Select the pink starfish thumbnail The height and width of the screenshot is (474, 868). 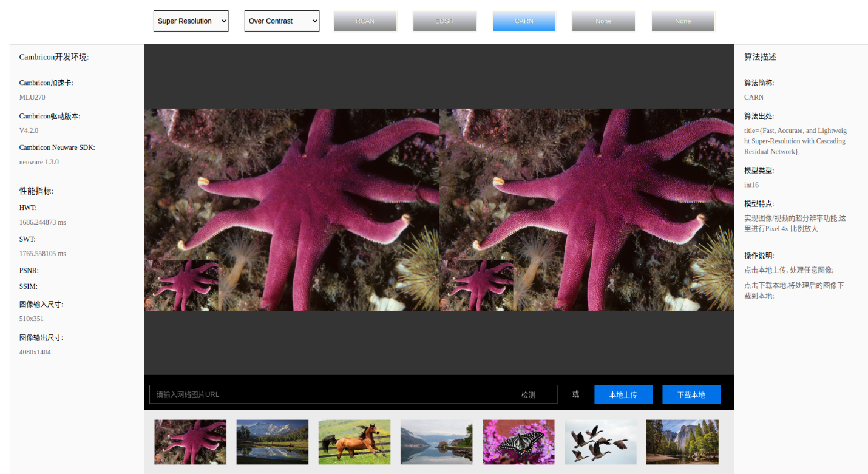pyautogui.click(x=190, y=442)
